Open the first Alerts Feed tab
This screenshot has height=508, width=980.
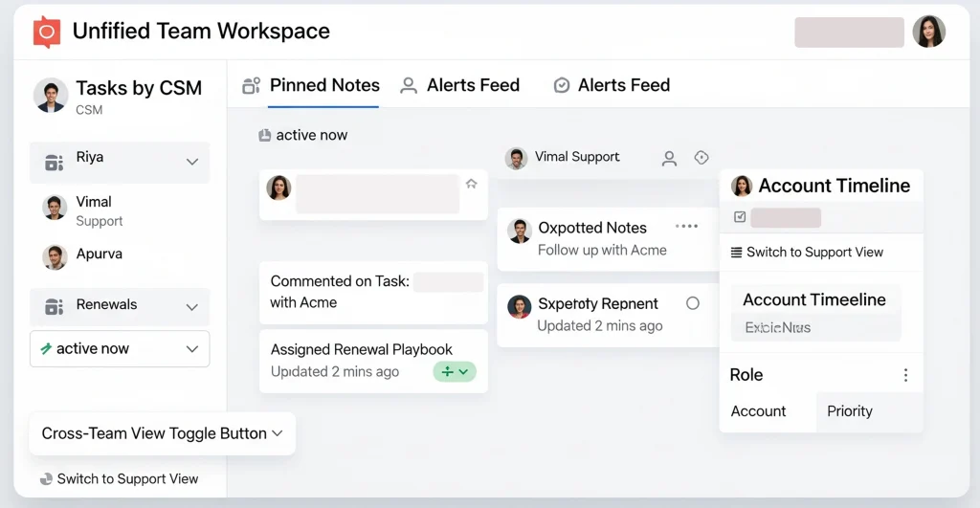click(460, 85)
